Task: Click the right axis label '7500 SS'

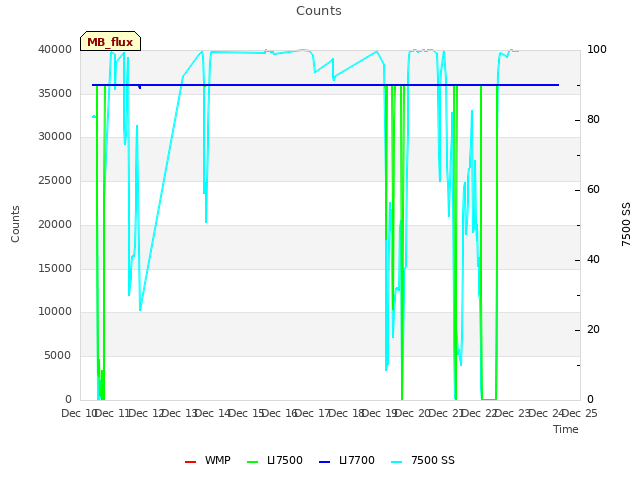Action: tap(626, 224)
